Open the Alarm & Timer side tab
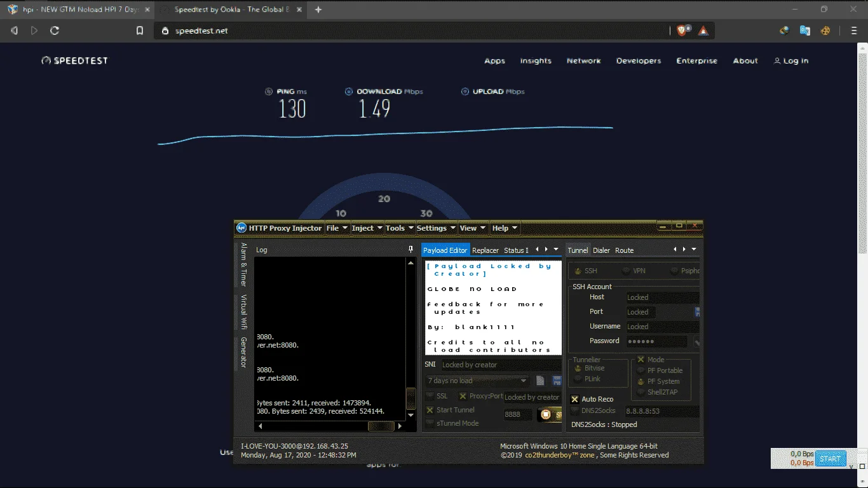 243,265
